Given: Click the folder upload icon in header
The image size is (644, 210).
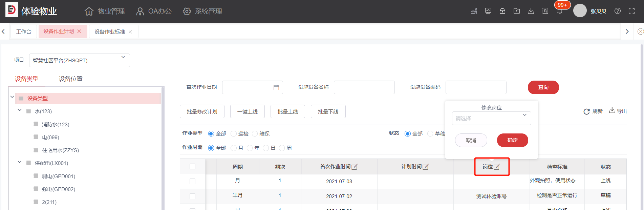Looking at the screenshot, I should click(x=517, y=11).
